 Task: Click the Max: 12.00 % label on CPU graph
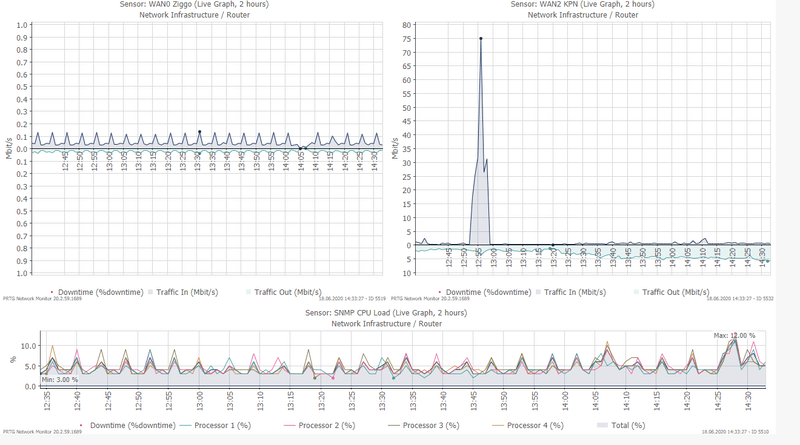[734, 335]
